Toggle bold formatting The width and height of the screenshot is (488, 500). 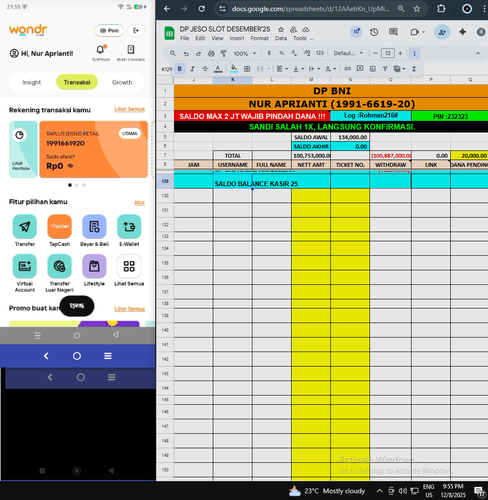tap(180, 69)
